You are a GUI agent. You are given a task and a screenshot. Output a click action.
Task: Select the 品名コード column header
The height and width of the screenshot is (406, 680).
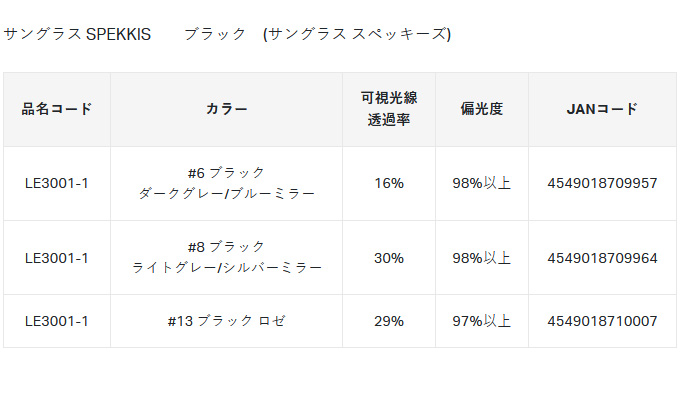pos(57,109)
